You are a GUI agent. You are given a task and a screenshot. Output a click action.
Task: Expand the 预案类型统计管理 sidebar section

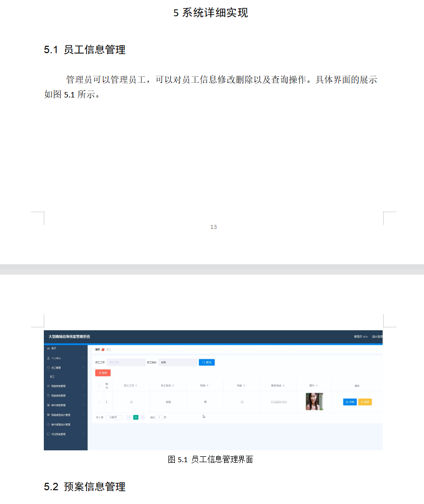(x=83, y=415)
